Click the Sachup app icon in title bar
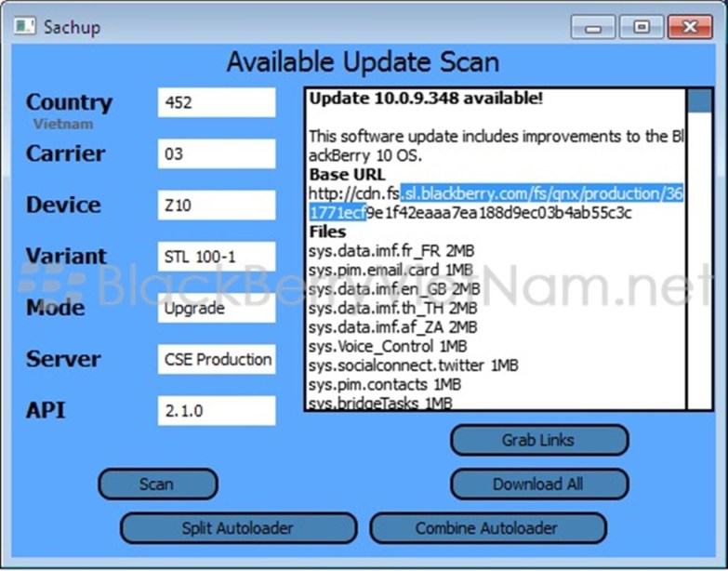This screenshot has height=571, width=728. 24,26
